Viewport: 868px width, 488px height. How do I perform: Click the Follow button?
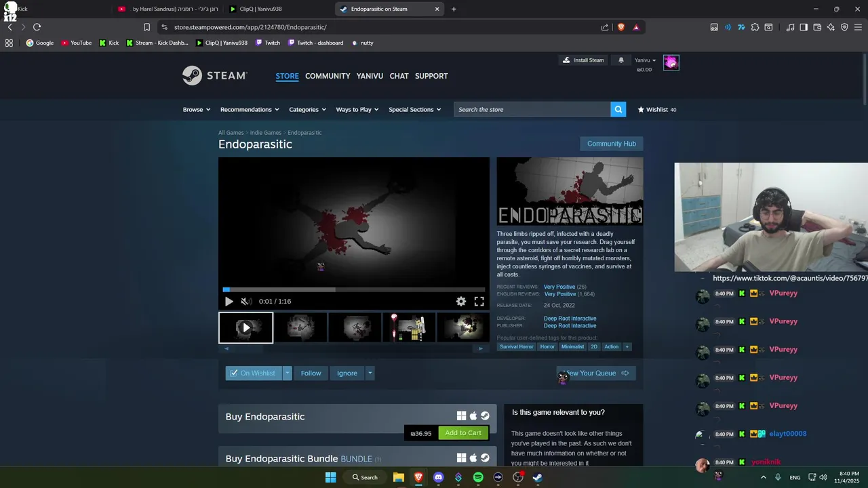(x=311, y=373)
